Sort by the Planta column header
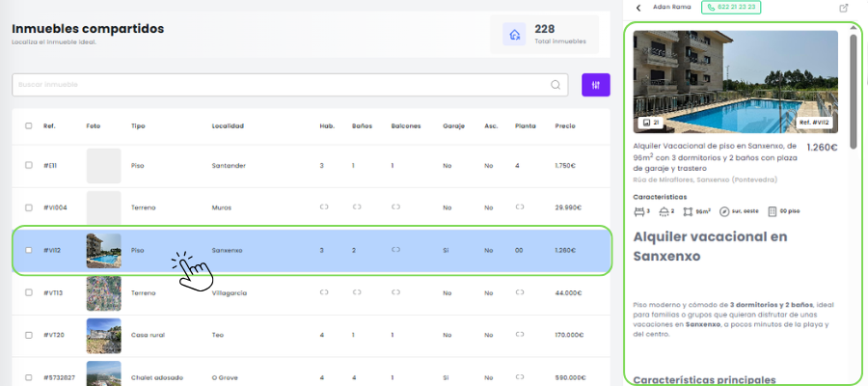The height and width of the screenshot is (386, 868). click(525, 125)
